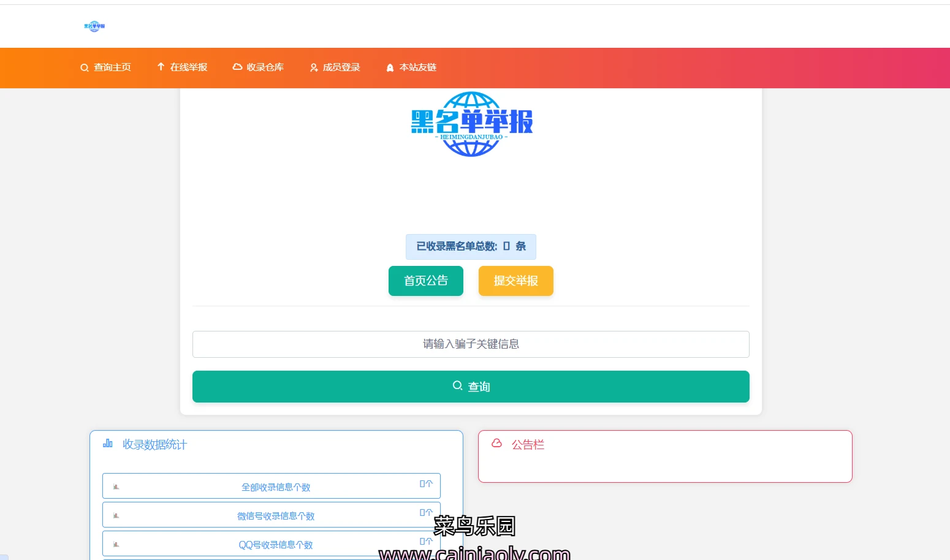Click the magnifier icon beside 查询主页
950x560 pixels.
click(85, 68)
